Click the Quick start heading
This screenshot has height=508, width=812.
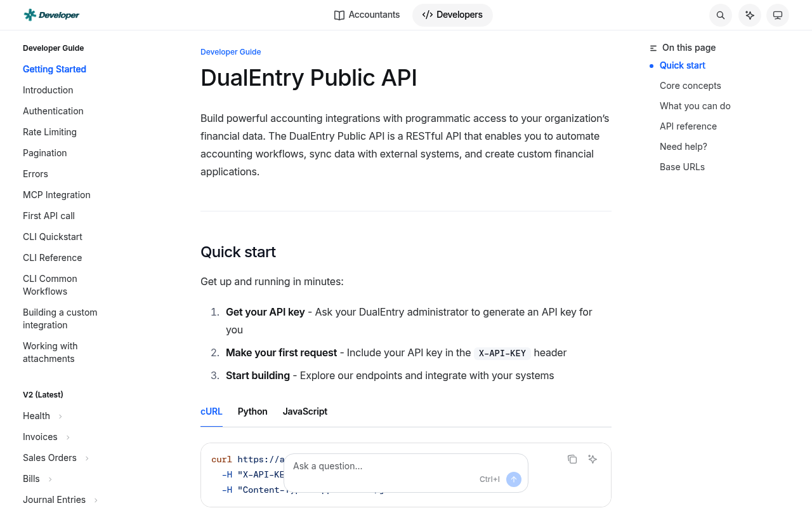point(238,252)
